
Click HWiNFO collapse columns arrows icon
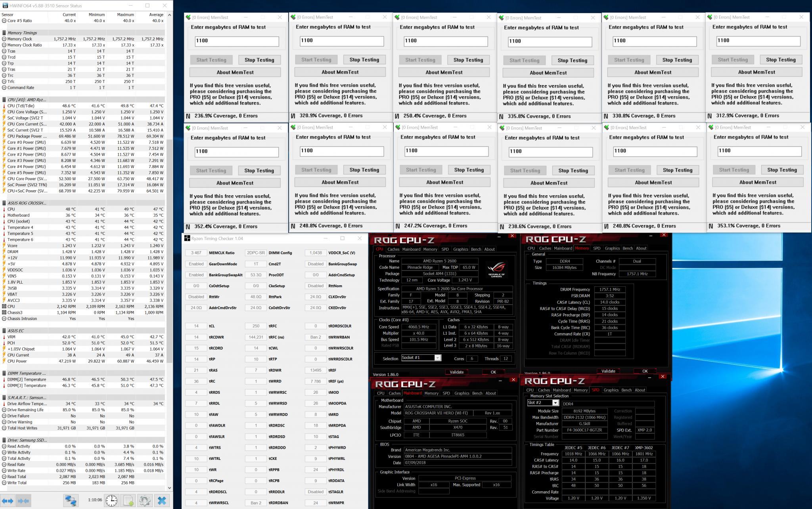point(23,501)
